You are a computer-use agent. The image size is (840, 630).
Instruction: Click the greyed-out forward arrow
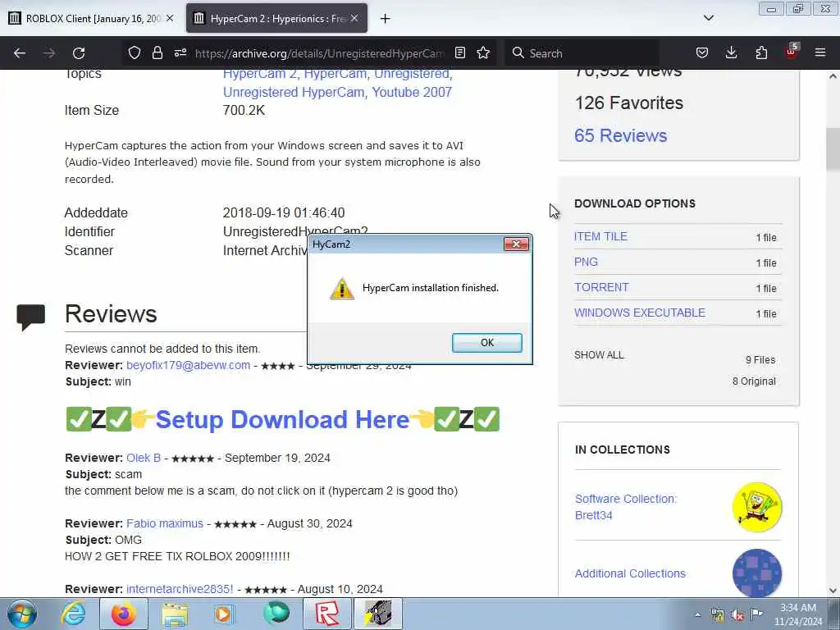pos(49,53)
